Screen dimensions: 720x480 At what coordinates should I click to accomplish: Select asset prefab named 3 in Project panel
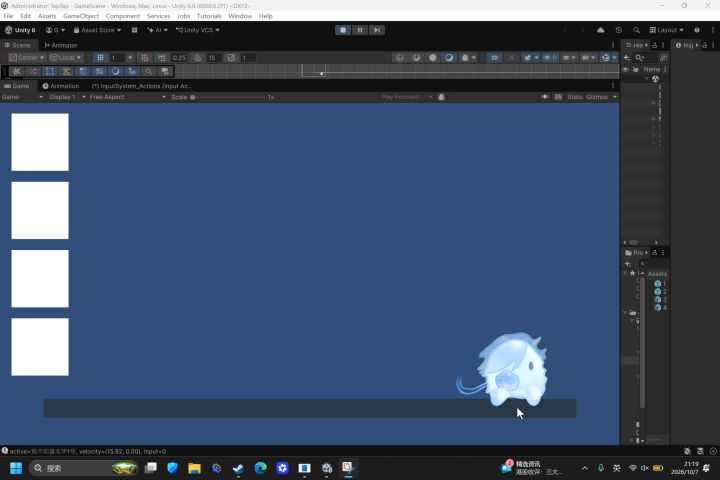[660, 299]
